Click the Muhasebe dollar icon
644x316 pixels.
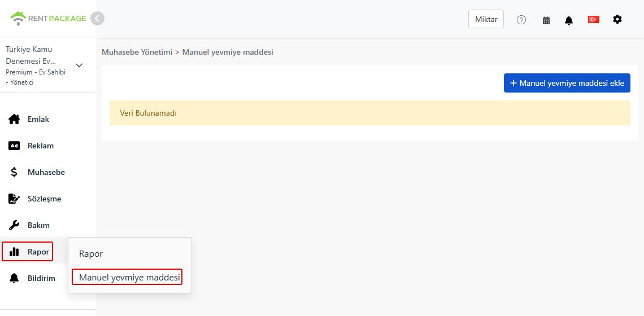14,172
